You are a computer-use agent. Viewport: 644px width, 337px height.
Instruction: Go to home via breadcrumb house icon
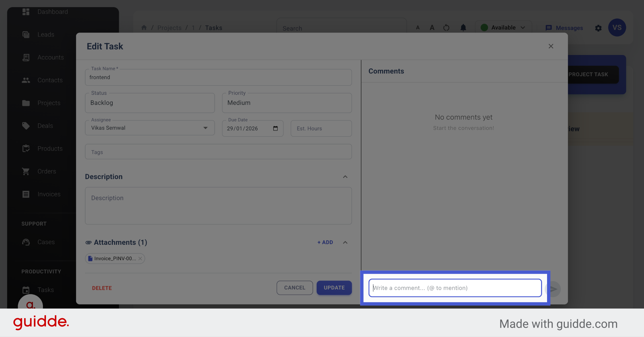coord(144,27)
